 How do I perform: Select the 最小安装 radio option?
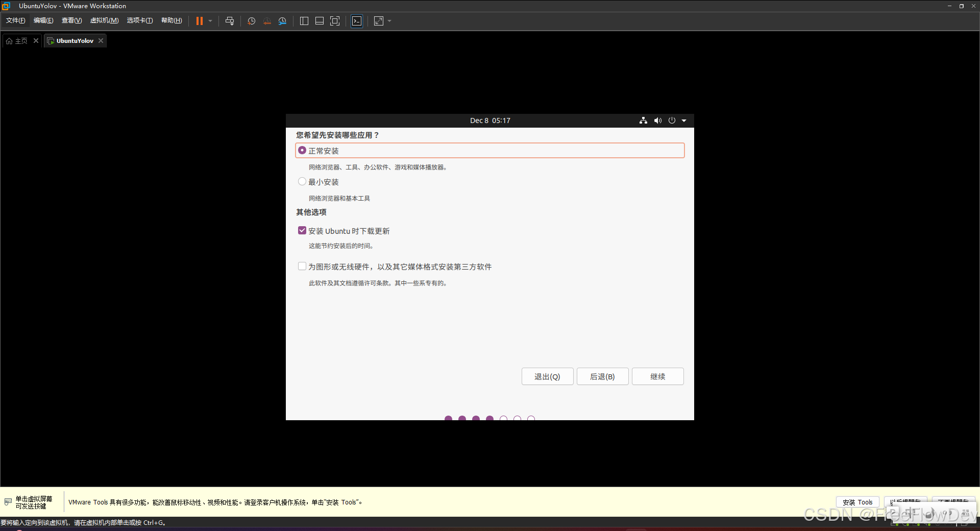coord(302,181)
